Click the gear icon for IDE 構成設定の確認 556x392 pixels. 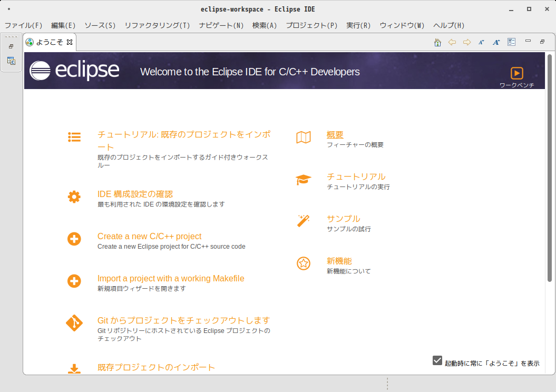pyautogui.click(x=74, y=197)
